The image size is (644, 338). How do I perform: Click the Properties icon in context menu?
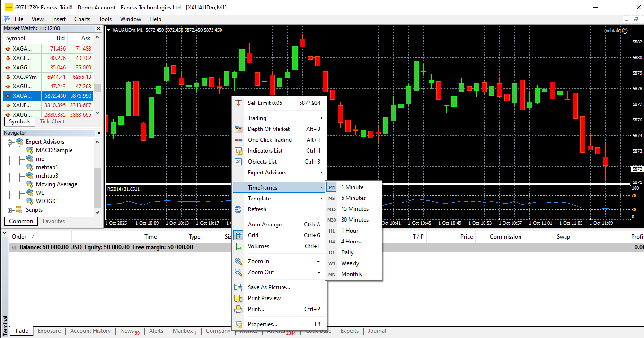point(238,324)
